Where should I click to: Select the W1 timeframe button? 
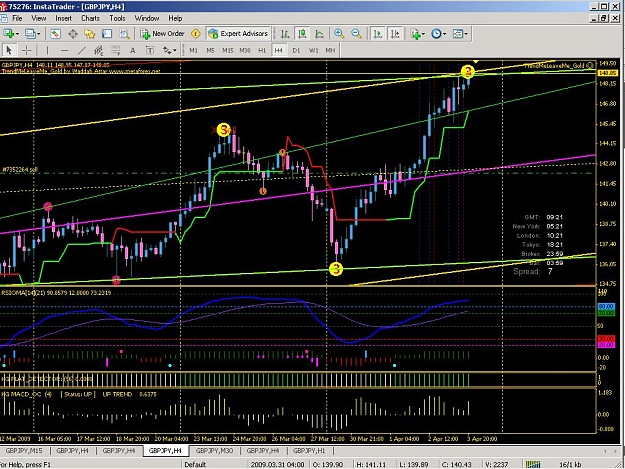[x=313, y=51]
